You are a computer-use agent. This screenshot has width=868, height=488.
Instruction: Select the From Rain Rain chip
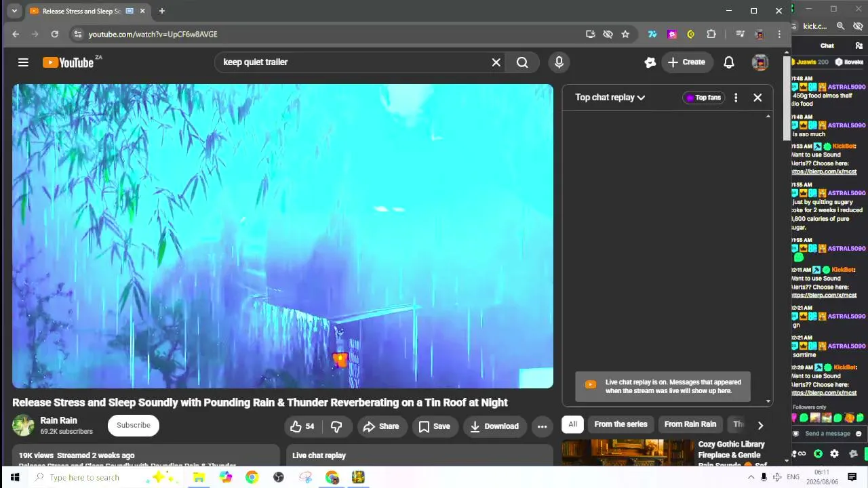click(690, 424)
